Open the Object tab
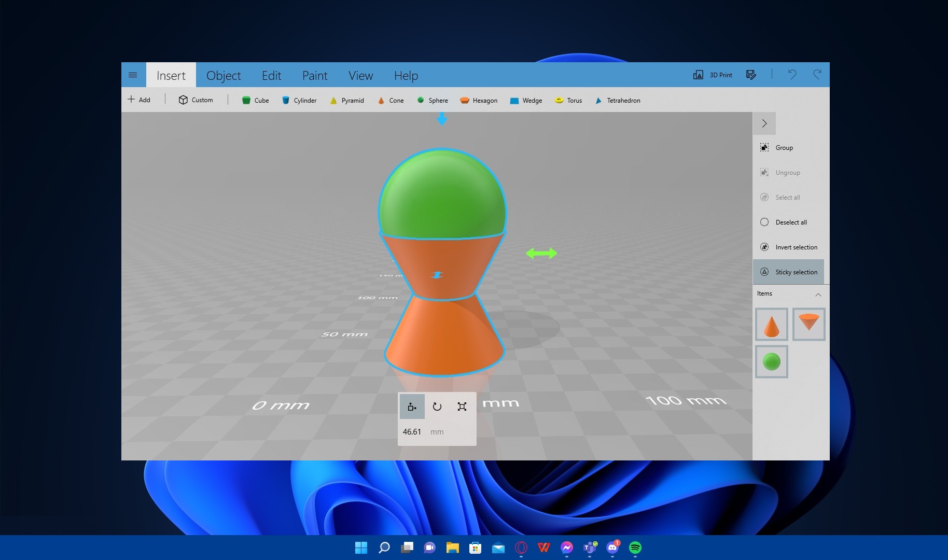This screenshot has height=560, width=948. [x=223, y=76]
